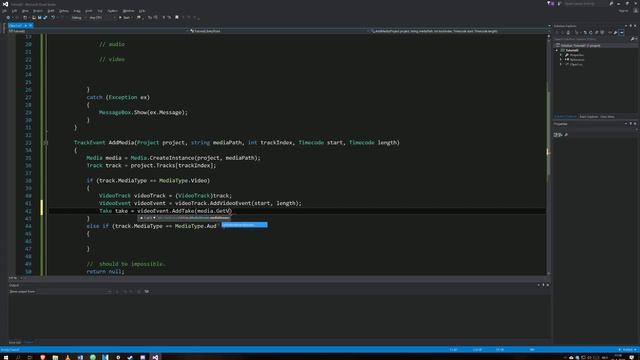Expand the Class1.cs node in Solution Explorer
This screenshot has height=360, width=640.
561,64
